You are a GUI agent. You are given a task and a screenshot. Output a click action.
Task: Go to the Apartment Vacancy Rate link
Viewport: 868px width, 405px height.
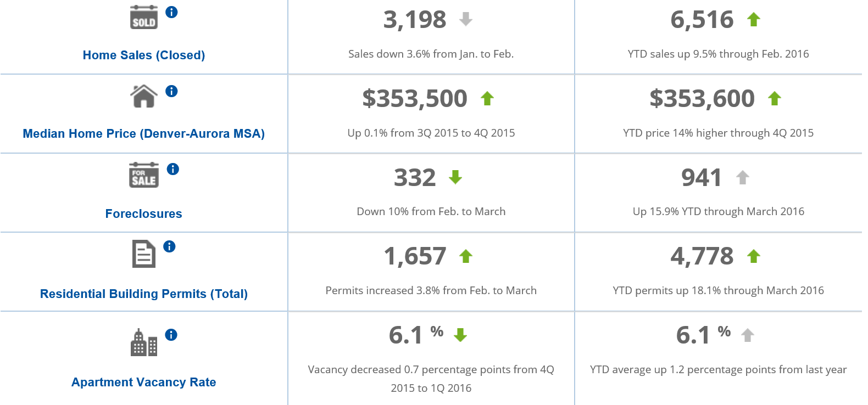tap(144, 383)
